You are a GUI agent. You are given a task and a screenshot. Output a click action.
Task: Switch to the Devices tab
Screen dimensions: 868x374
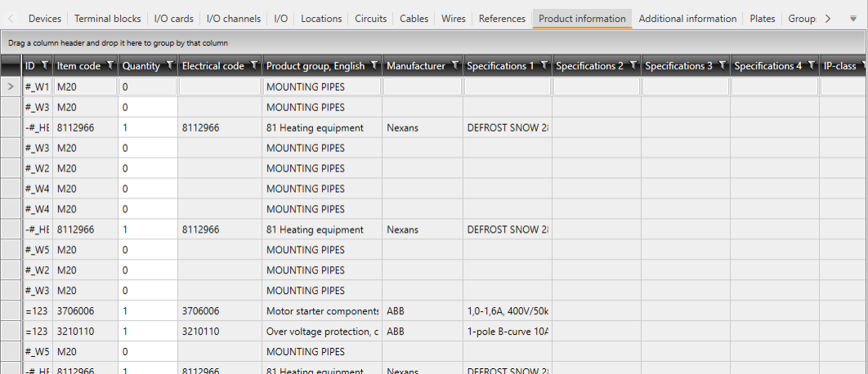[44, 19]
